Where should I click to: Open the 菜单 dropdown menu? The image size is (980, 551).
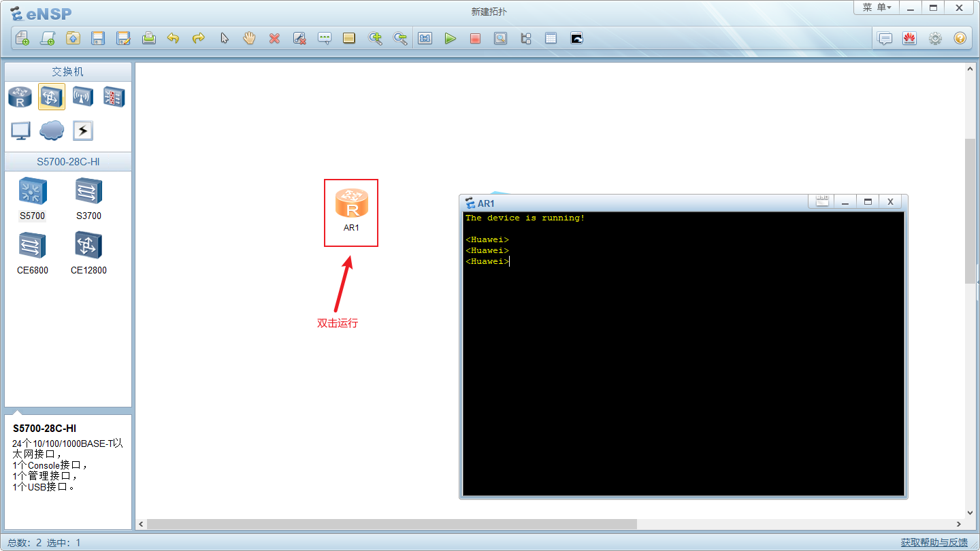coord(877,7)
